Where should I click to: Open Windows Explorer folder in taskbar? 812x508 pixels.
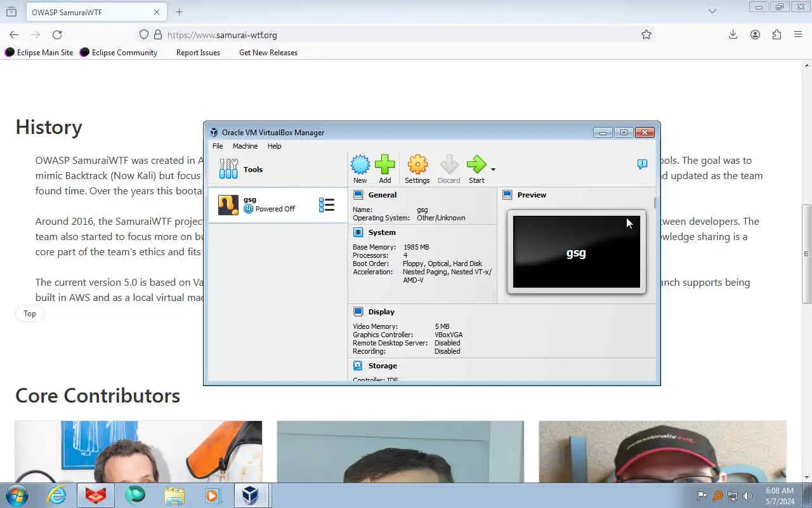pyautogui.click(x=174, y=495)
